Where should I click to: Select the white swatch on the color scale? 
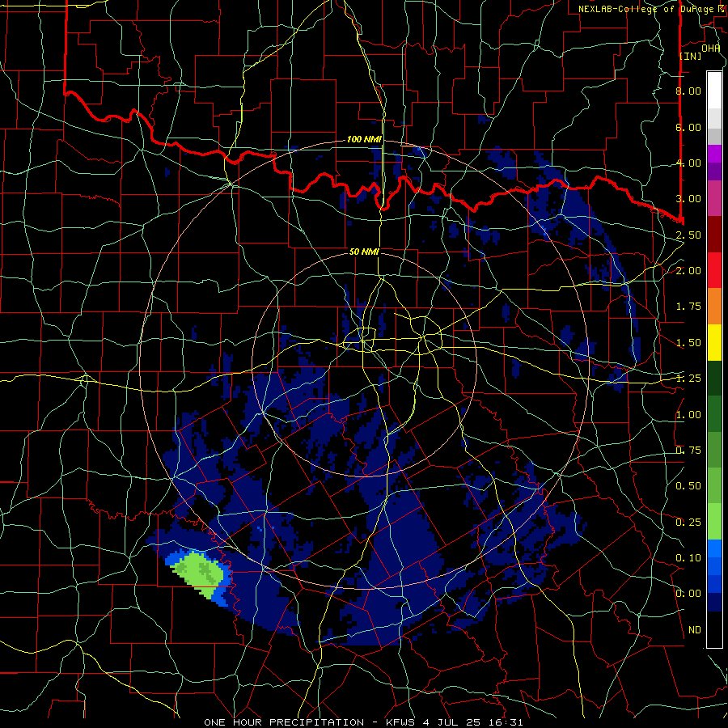pos(714,91)
